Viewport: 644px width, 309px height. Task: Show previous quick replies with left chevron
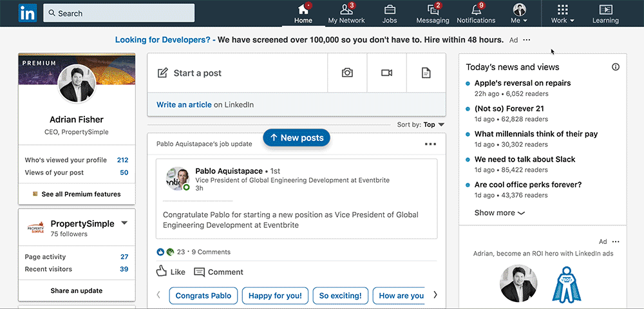158,295
